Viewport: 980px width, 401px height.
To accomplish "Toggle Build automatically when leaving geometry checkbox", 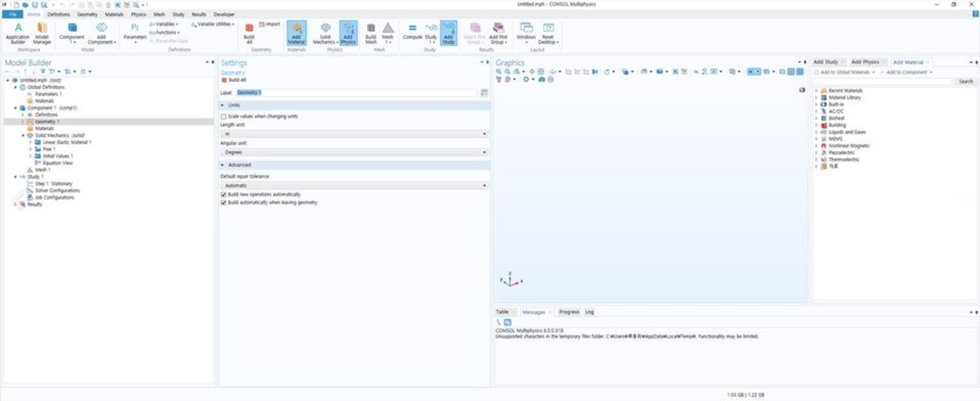I will click(223, 203).
